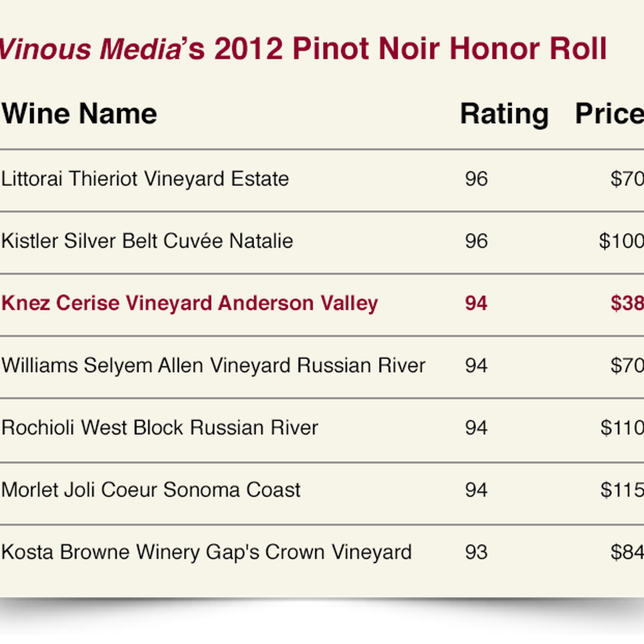Select the Rating column header

(x=504, y=113)
